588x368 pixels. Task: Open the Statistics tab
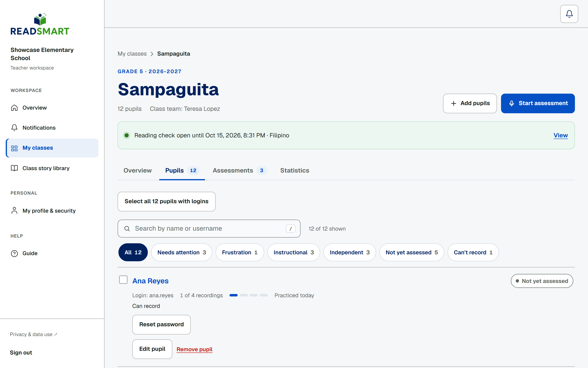coord(294,171)
